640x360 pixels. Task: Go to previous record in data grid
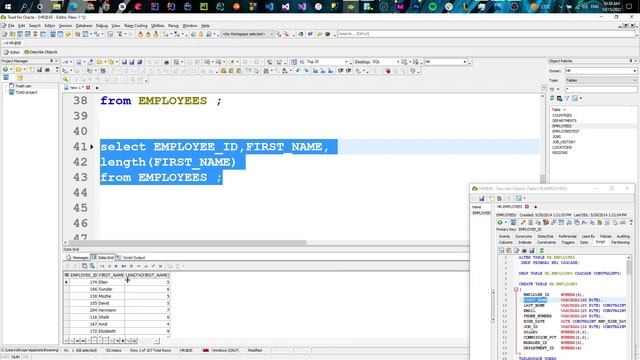click(x=109, y=266)
